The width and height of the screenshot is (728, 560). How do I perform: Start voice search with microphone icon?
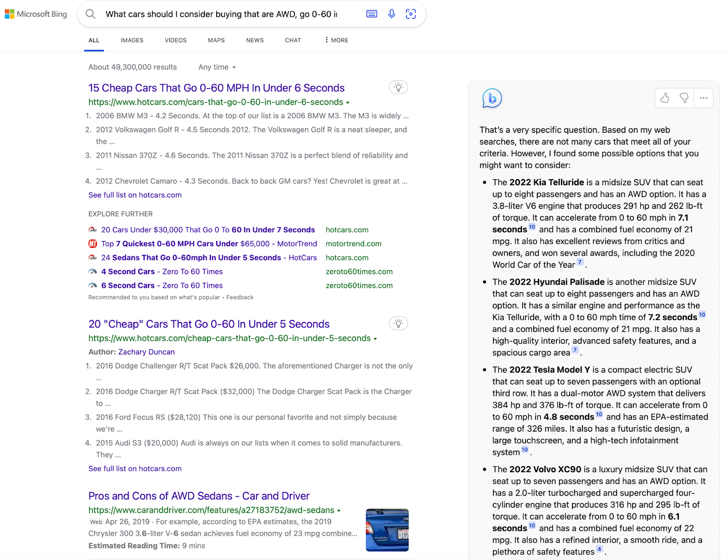pyautogui.click(x=391, y=14)
